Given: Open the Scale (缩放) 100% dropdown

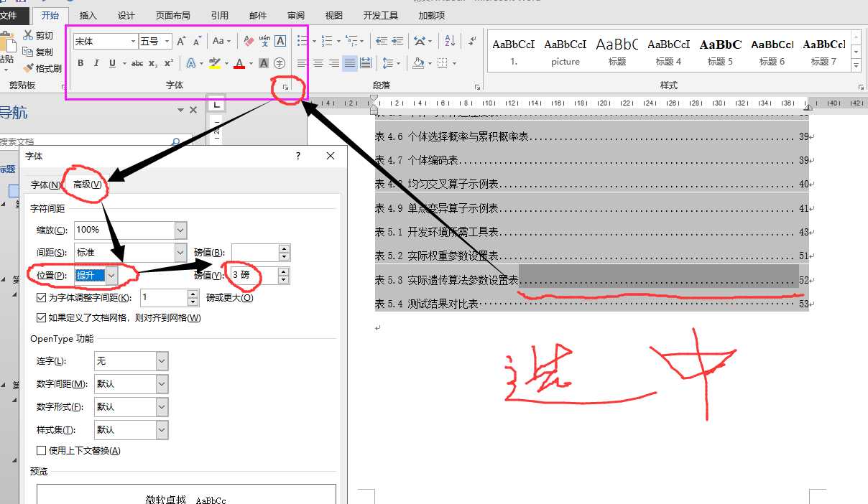Looking at the screenshot, I should (180, 230).
